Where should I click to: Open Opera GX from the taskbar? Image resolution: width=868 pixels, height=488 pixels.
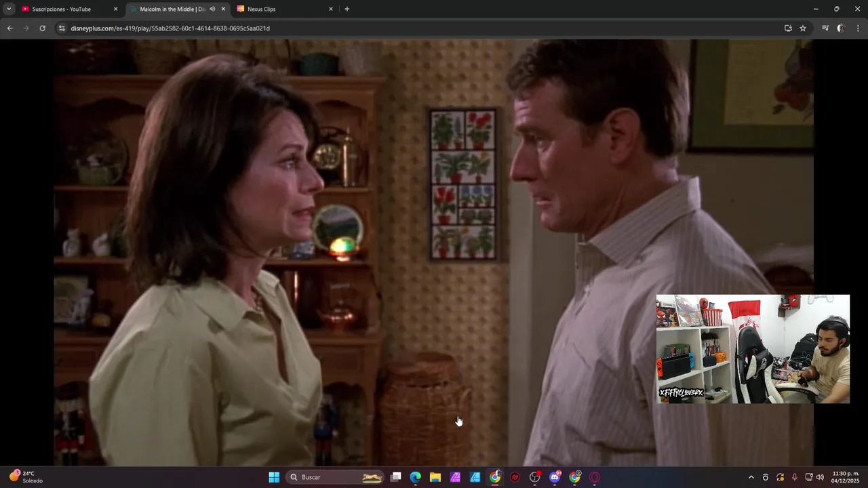tap(595, 477)
